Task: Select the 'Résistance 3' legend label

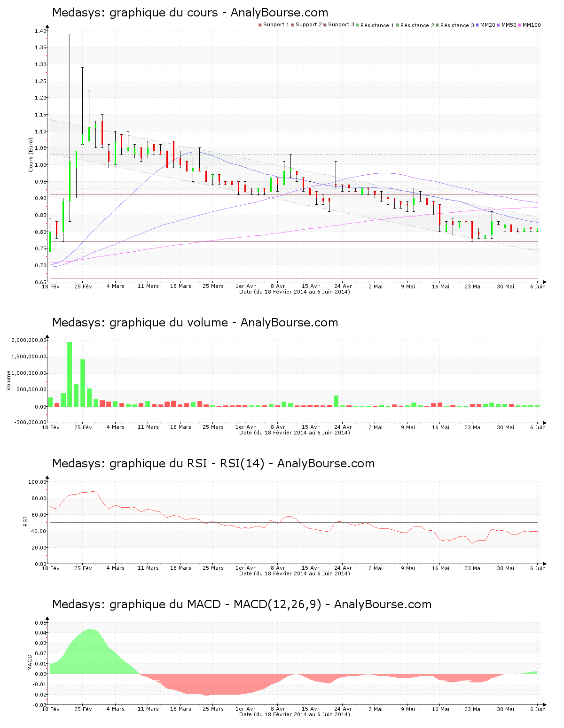Action: coord(457,25)
